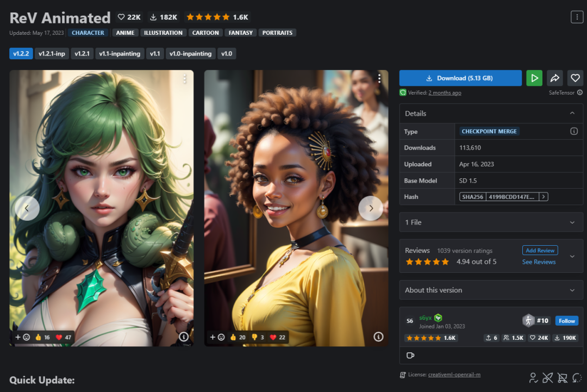Click the crossed-out brush permission icon

[548, 378]
